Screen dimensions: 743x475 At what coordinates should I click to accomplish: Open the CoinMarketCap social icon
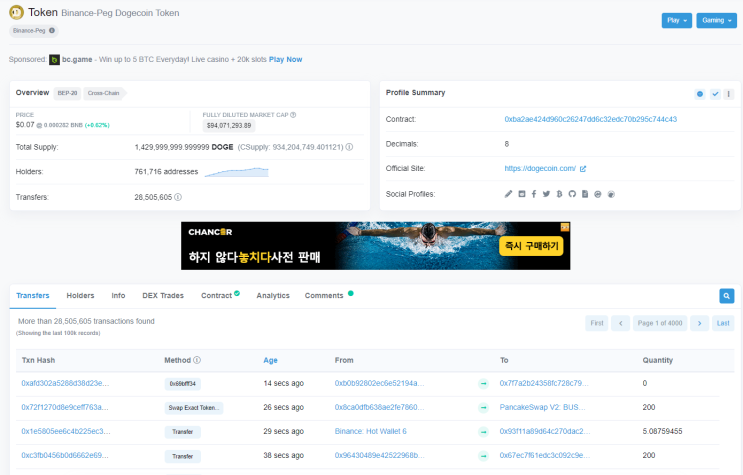tap(598, 194)
